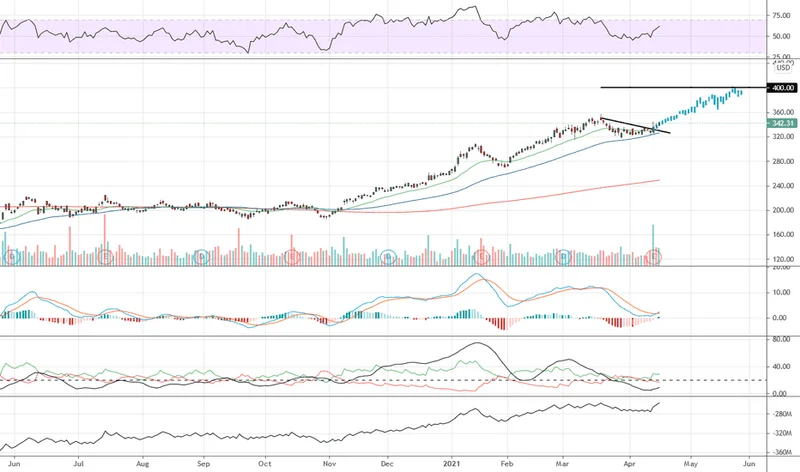This screenshot has width=800, height=472.
Task: Select the leftmost event marker in June
Action: point(12,257)
